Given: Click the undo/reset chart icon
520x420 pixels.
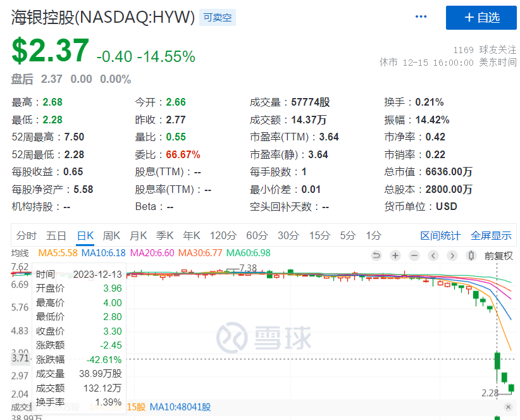Looking at the screenshot, I should 376,256.
